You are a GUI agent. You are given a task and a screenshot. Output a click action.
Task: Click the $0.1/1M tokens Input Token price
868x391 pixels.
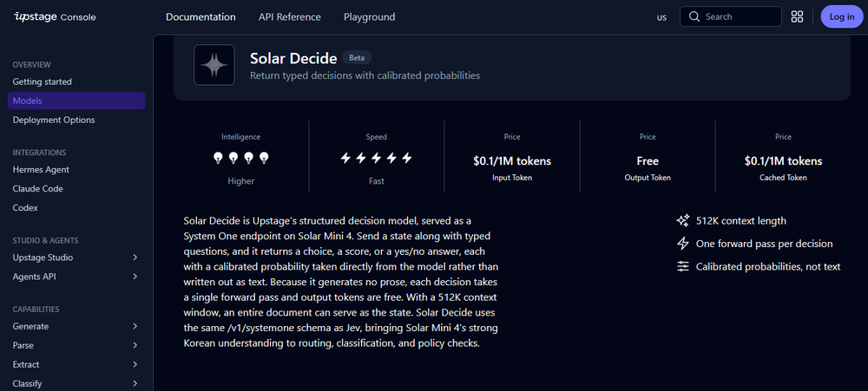512,161
